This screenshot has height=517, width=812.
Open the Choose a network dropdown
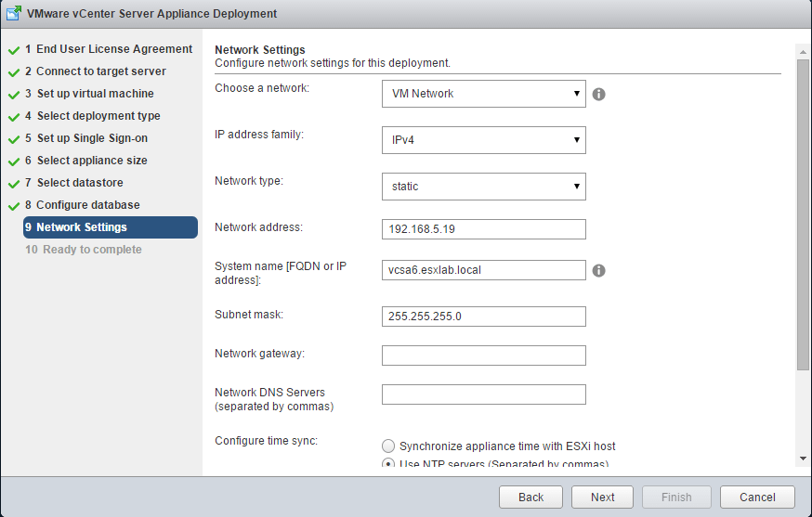click(484, 94)
